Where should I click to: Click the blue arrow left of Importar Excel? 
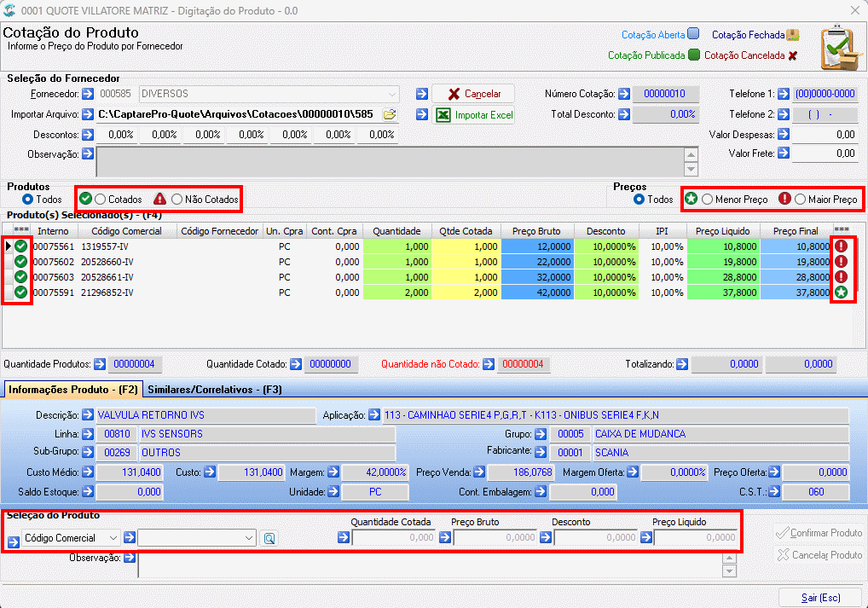[x=422, y=114]
